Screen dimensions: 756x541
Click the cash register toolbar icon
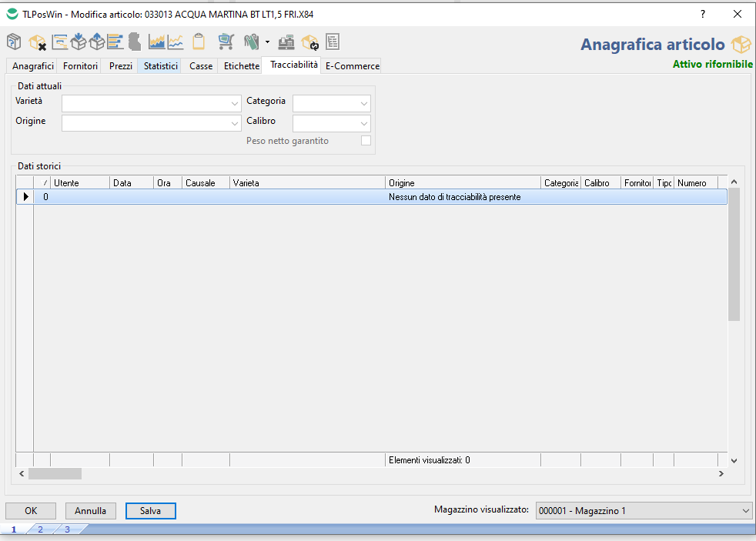pyautogui.click(x=286, y=42)
